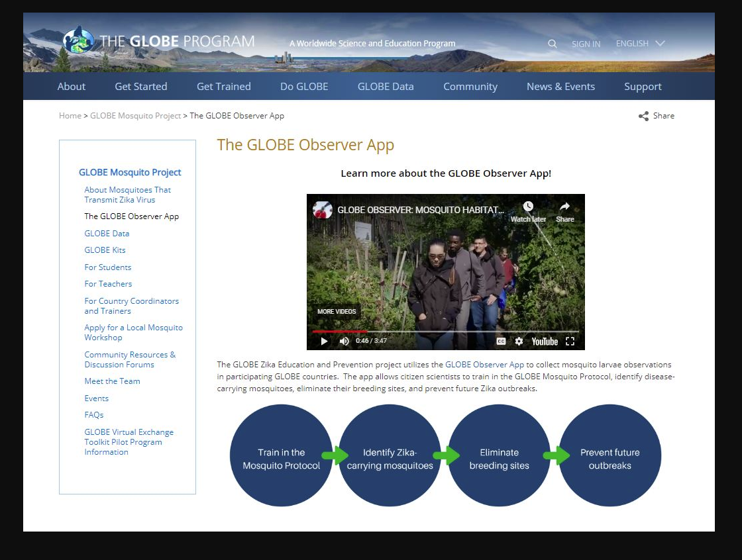
Task: Click the video title GLOBE OBSERVER: MOSQUITO HABITAT
Action: [x=420, y=210]
